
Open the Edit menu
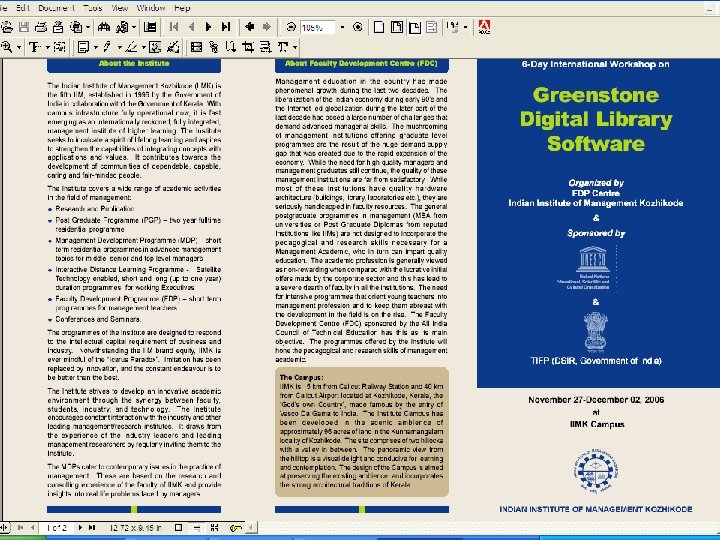[22, 8]
